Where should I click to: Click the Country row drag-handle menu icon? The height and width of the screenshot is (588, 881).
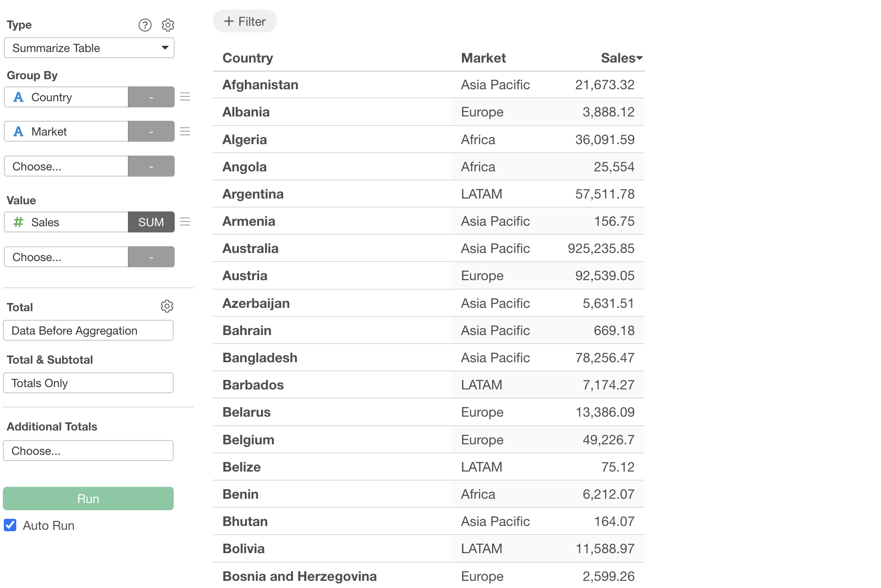[x=185, y=97]
